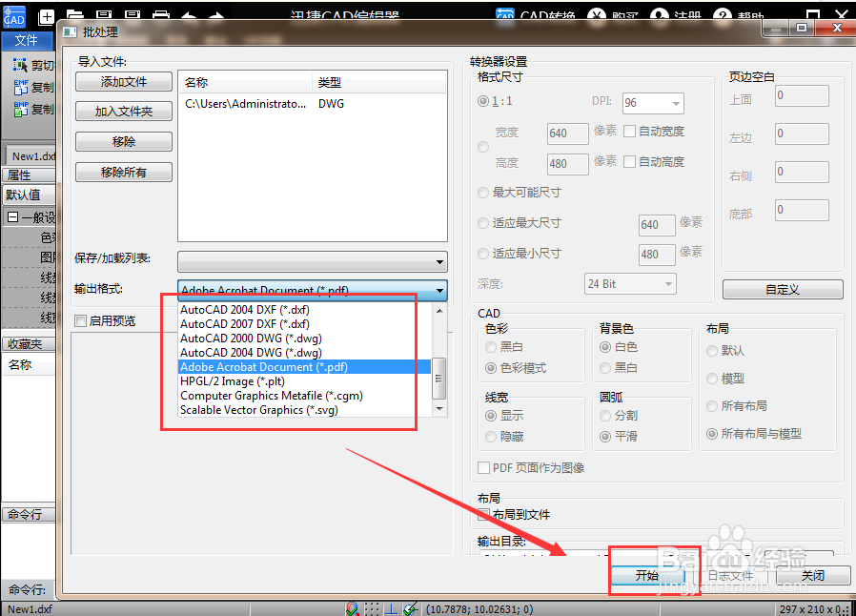Select HPGL/2 Image (*.plt) option

[x=305, y=381]
